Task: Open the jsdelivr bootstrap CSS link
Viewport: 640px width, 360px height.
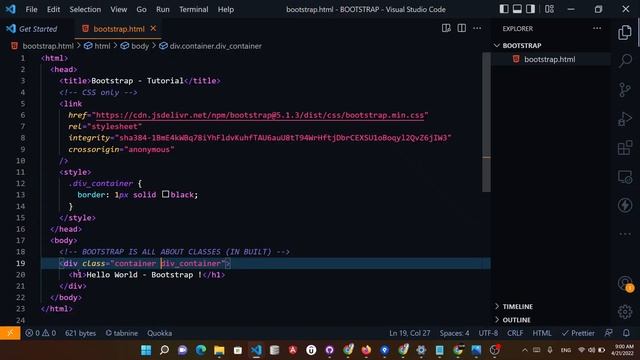Action: [260, 115]
